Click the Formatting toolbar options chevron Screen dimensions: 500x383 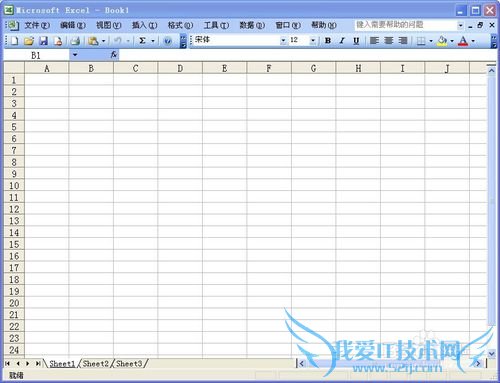494,41
